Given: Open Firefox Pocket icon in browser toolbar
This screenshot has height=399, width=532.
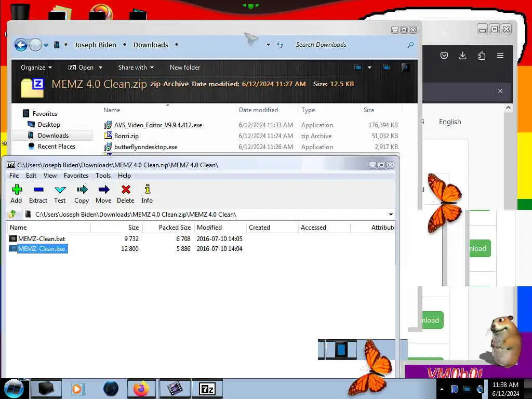Looking at the screenshot, I should click(x=444, y=56).
